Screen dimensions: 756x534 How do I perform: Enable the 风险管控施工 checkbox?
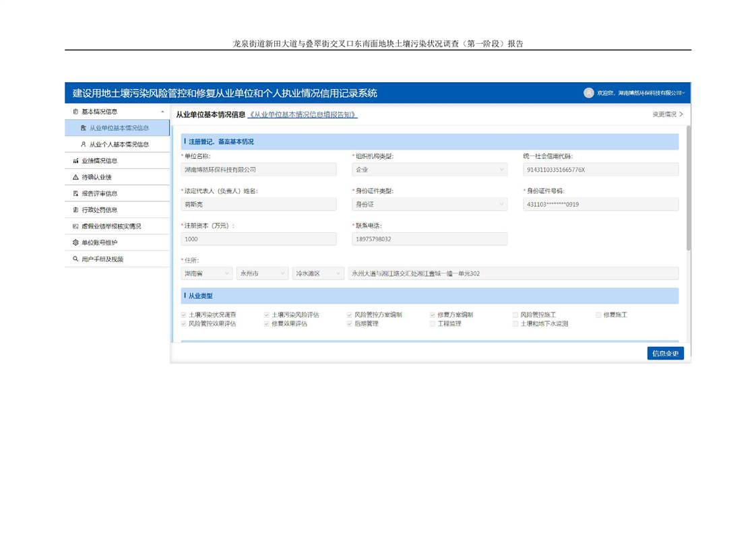point(515,315)
